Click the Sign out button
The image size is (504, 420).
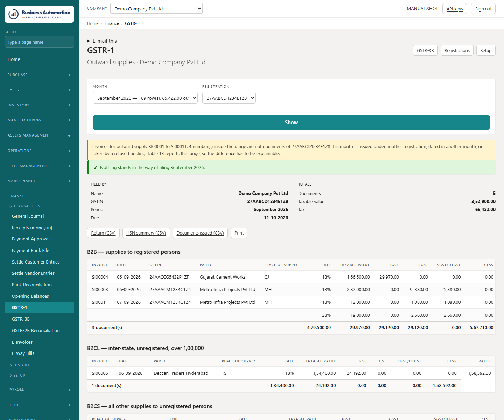click(x=483, y=9)
